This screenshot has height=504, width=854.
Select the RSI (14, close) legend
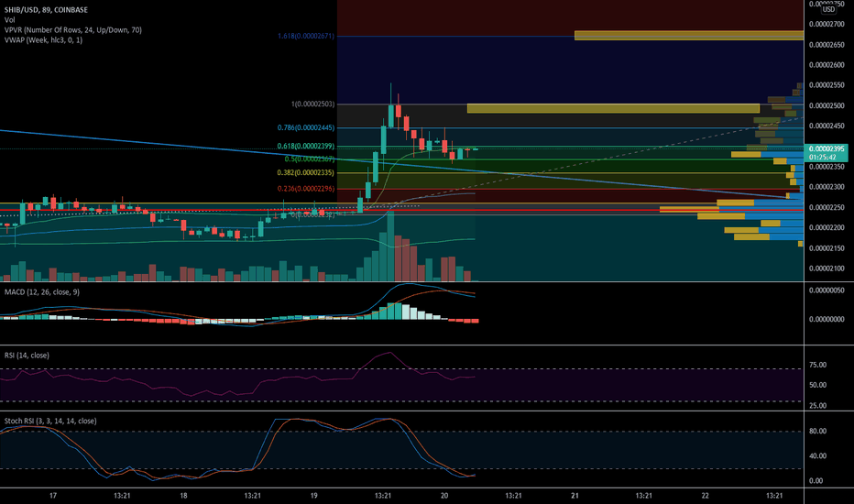coord(27,356)
